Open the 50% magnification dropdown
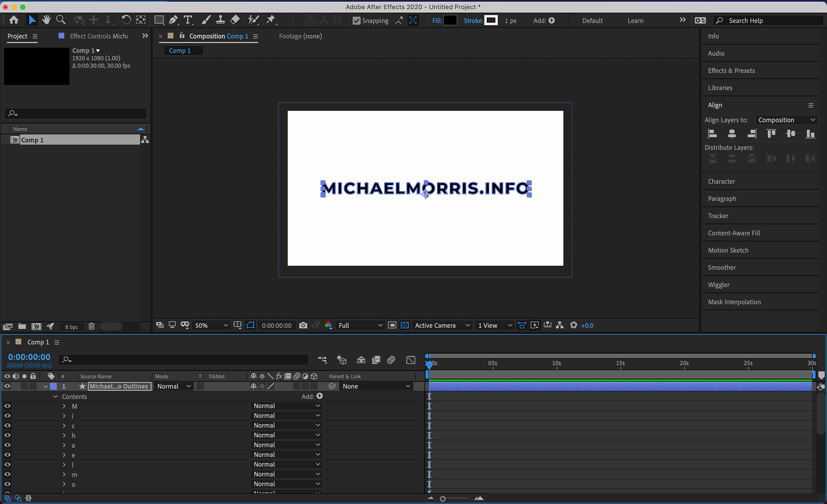The image size is (827, 504). [211, 325]
